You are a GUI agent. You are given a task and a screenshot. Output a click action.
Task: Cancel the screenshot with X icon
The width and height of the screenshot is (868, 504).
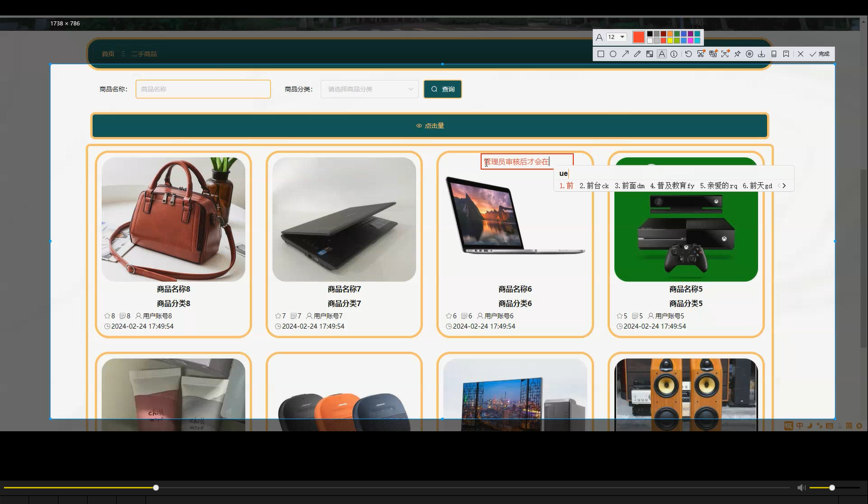pos(800,54)
